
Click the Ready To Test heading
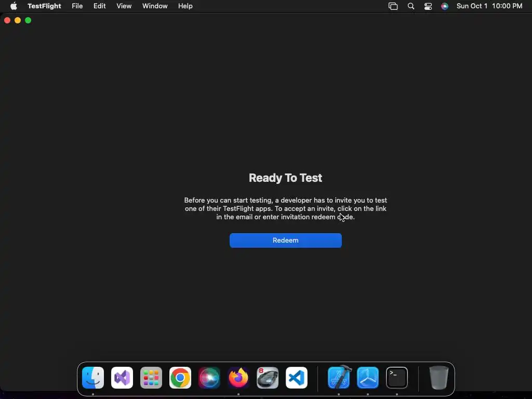click(x=285, y=178)
